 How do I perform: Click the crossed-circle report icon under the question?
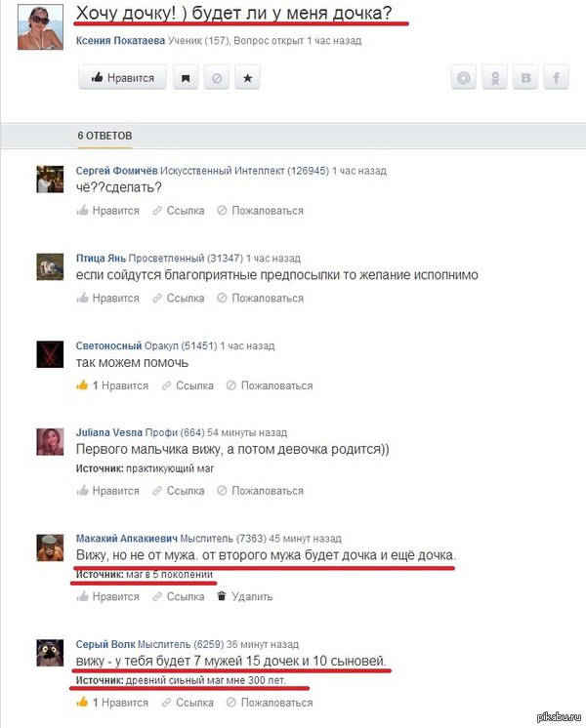click(x=217, y=77)
